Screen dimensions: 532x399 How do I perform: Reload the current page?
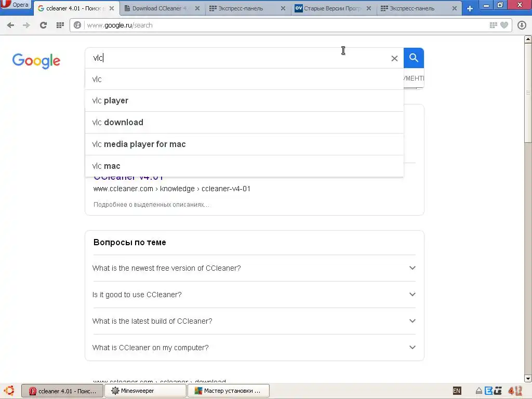coord(43,25)
